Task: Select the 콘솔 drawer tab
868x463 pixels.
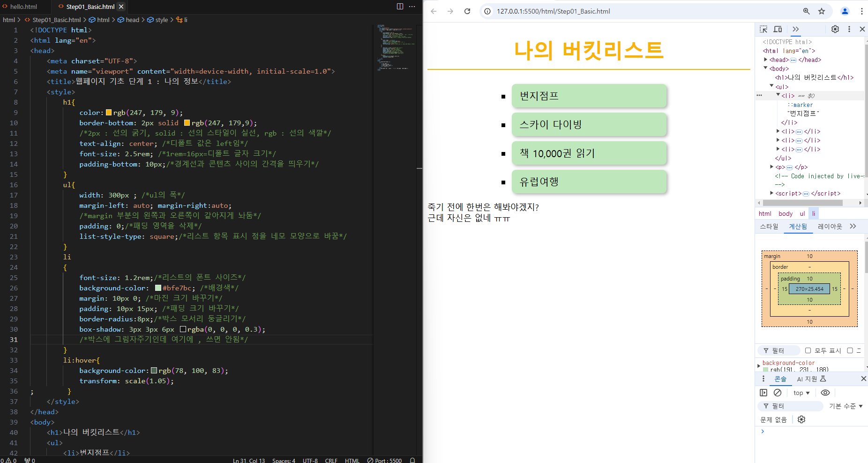Action: pyautogui.click(x=780, y=379)
